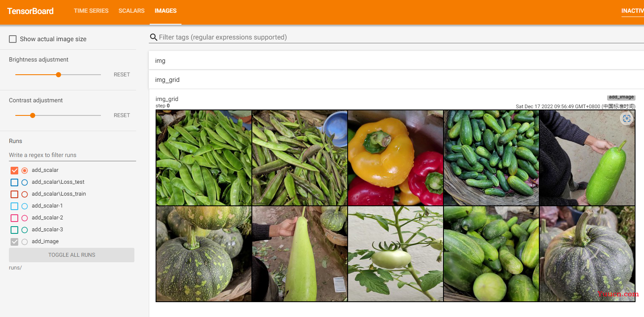Switch to the SCALARS tab
This screenshot has width=644, height=317.
tap(131, 11)
